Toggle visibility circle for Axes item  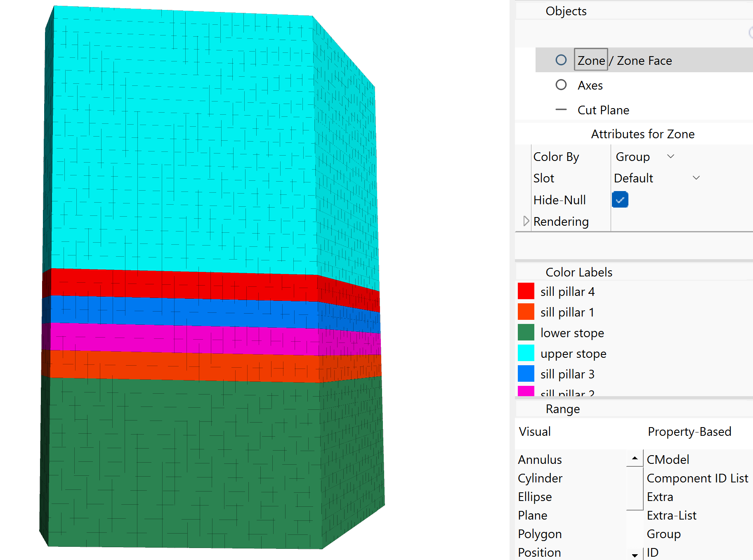(x=561, y=85)
